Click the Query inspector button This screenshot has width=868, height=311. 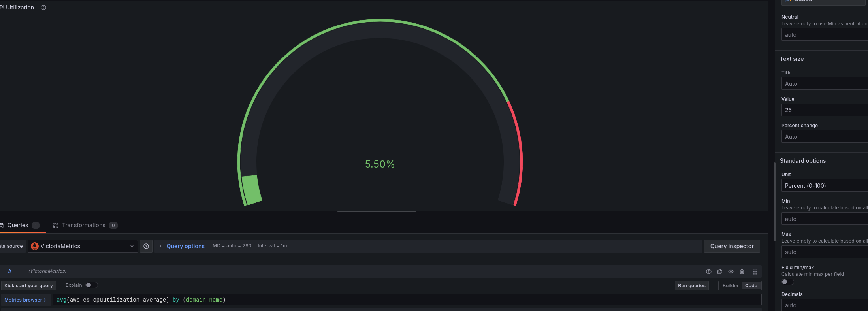[732, 246]
